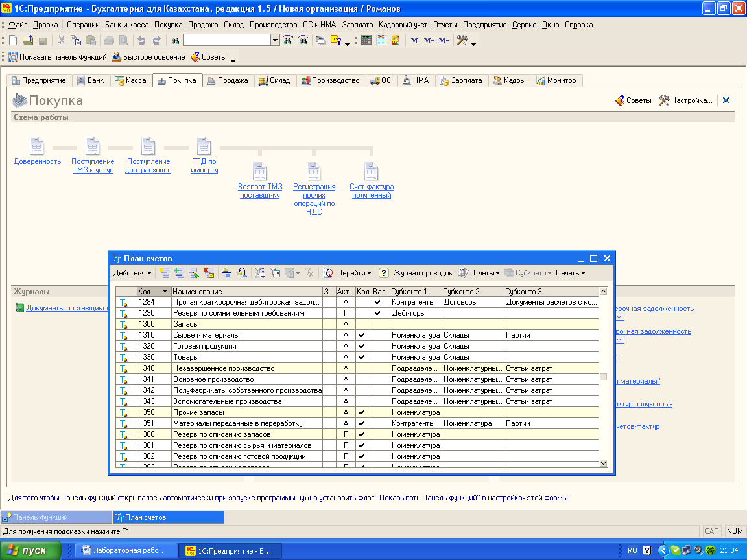Open the Действия dropdown menu
Viewport: 747px width, 560px height.
tap(132, 273)
